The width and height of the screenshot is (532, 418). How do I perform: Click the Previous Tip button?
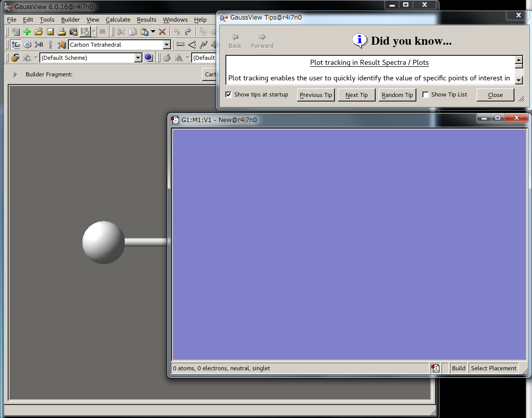pyautogui.click(x=316, y=95)
